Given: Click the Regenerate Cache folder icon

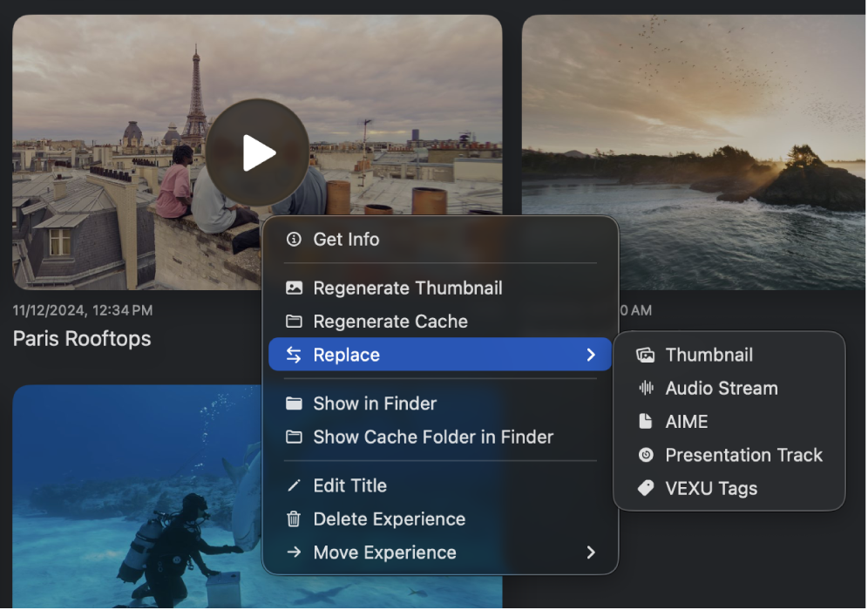Looking at the screenshot, I should point(294,321).
